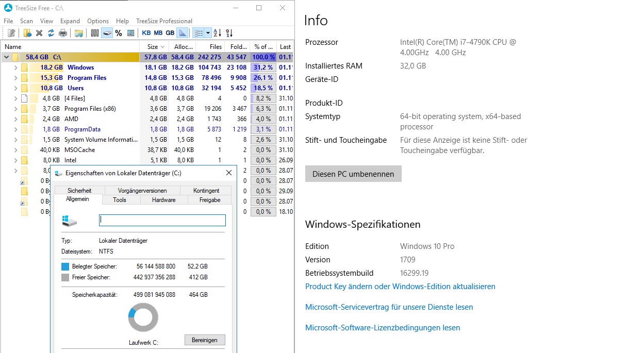644x353 pixels.
Task: Toggle the automatic units triangle ruler icon
Action: (183, 33)
